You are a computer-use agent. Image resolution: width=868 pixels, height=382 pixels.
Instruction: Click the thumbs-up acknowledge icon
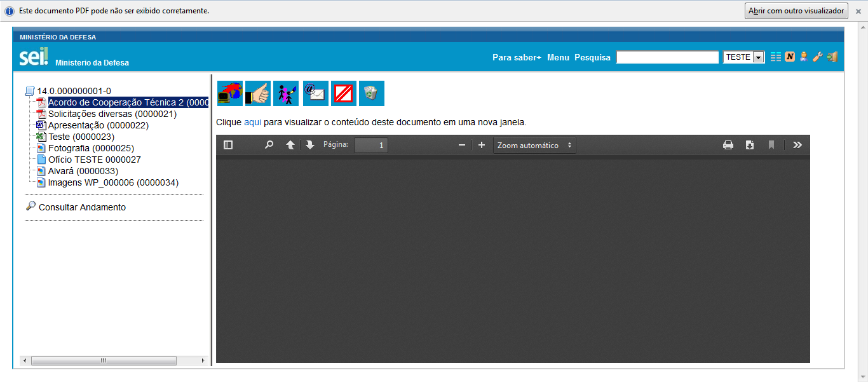pyautogui.click(x=258, y=93)
